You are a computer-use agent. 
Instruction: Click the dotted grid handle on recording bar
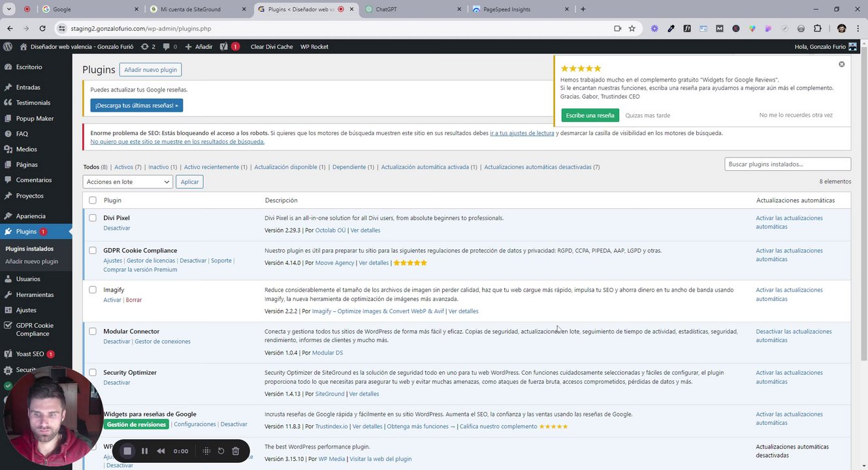206,451
